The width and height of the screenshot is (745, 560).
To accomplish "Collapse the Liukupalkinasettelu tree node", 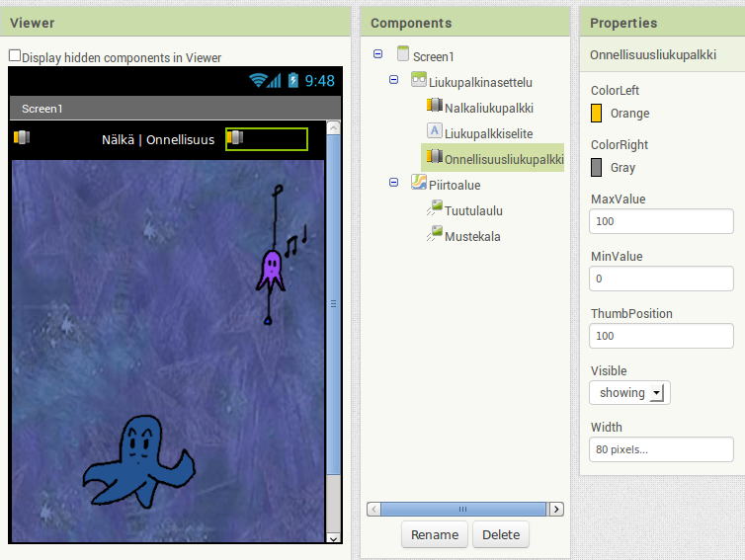I will [394, 79].
